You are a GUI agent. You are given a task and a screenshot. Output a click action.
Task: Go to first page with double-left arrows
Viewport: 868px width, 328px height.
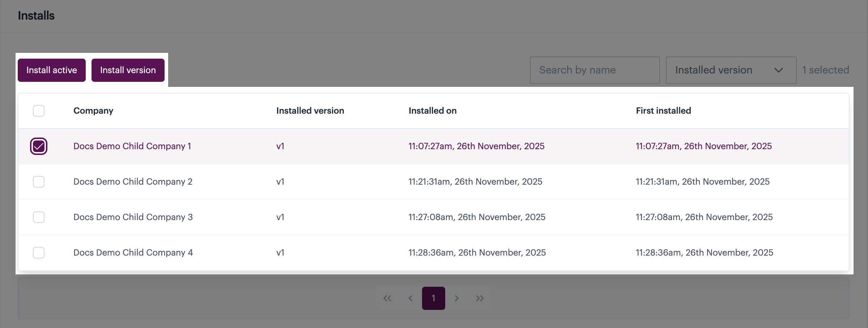click(387, 298)
